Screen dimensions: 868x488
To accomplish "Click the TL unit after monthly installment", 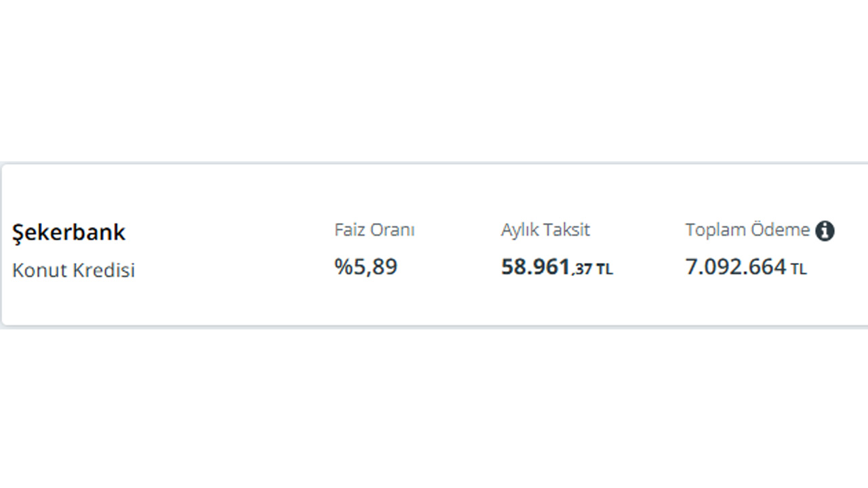I will click(605, 270).
